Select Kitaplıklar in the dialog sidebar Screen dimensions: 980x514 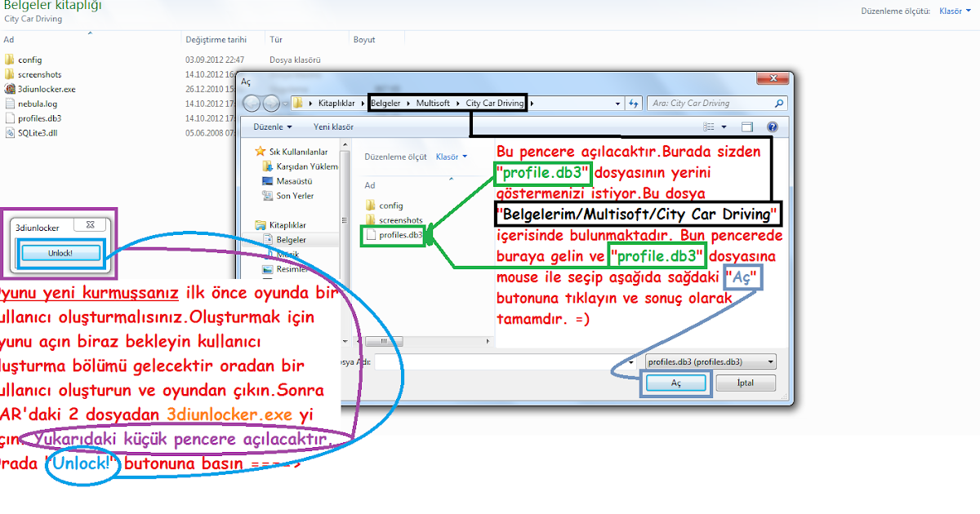tap(280, 225)
